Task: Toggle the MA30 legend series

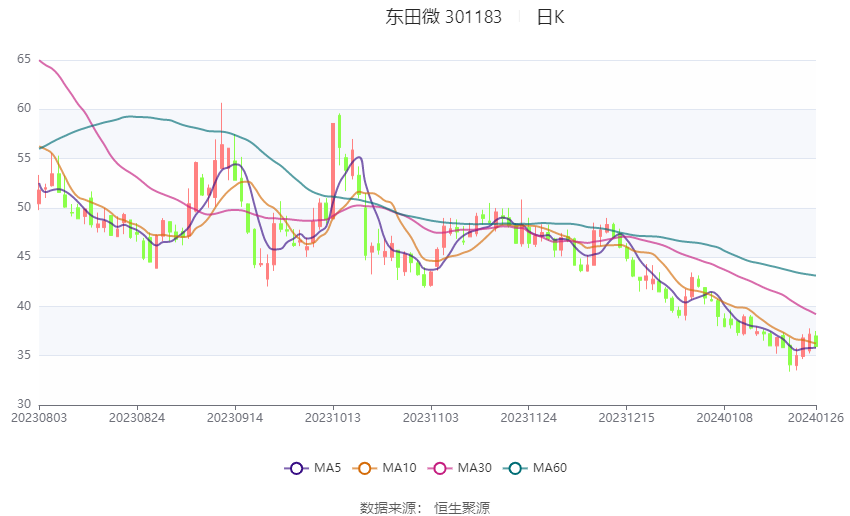Action: click(x=460, y=468)
